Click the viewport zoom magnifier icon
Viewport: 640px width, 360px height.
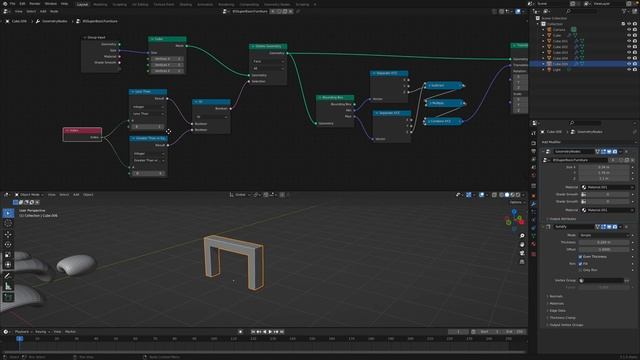(522, 236)
